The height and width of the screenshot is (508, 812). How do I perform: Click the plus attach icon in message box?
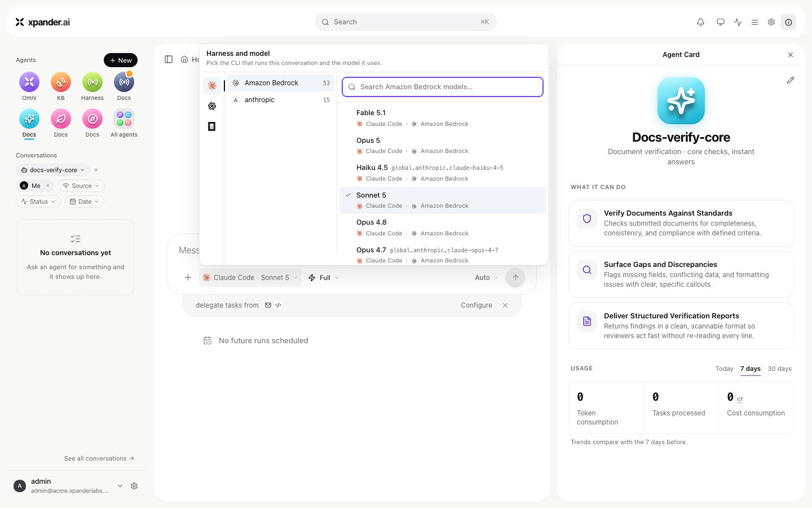pyautogui.click(x=188, y=278)
